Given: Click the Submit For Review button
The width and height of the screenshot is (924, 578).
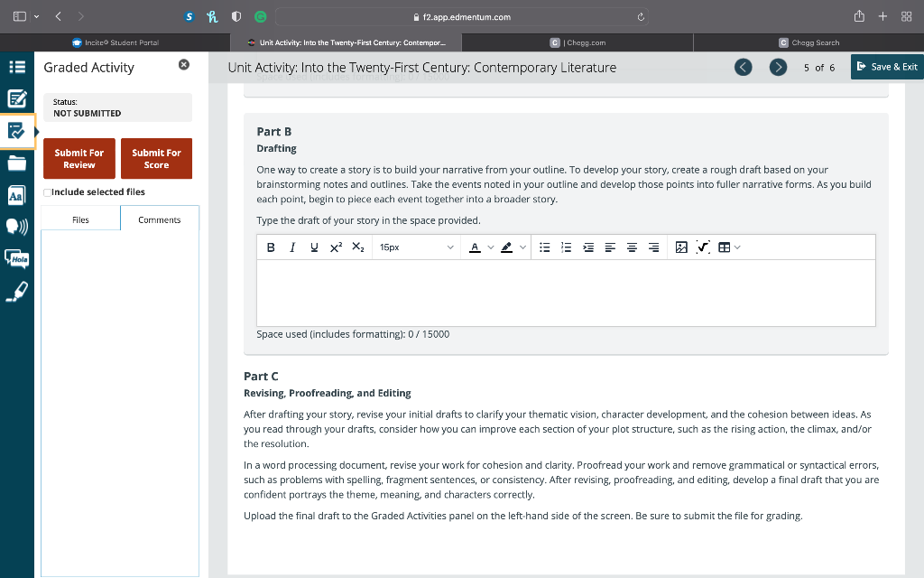Looking at the screenshot, I should point(79,158).
